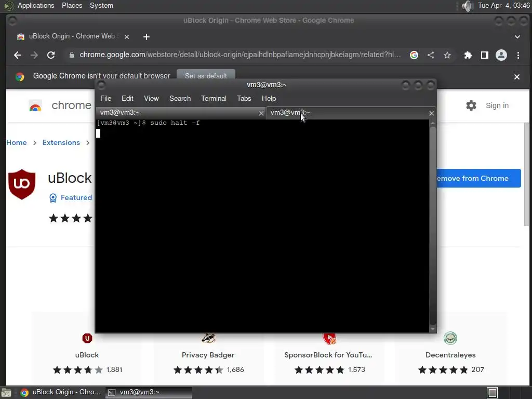Reload the Chrome page
532x399 pixels.
(x=51, y=55)
